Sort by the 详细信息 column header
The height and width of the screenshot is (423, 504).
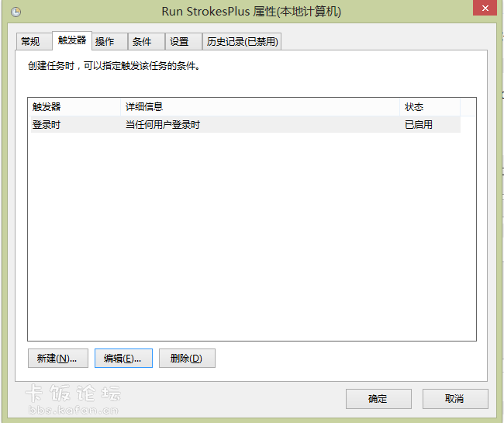(260, 107)
